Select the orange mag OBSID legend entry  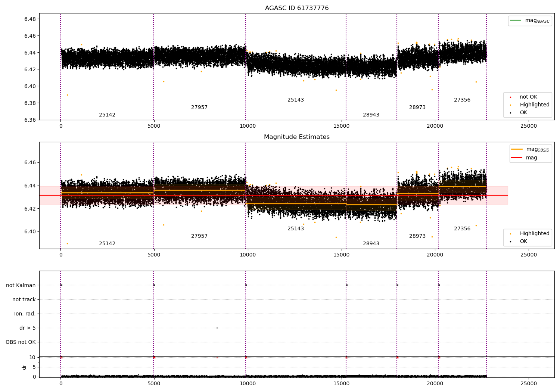[x=530, y=149]
